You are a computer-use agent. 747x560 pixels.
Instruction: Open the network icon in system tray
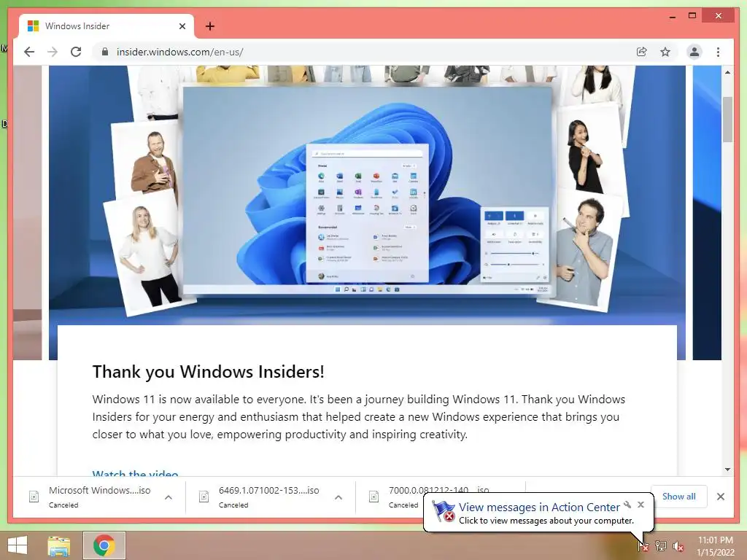click(x=661, y=546)
